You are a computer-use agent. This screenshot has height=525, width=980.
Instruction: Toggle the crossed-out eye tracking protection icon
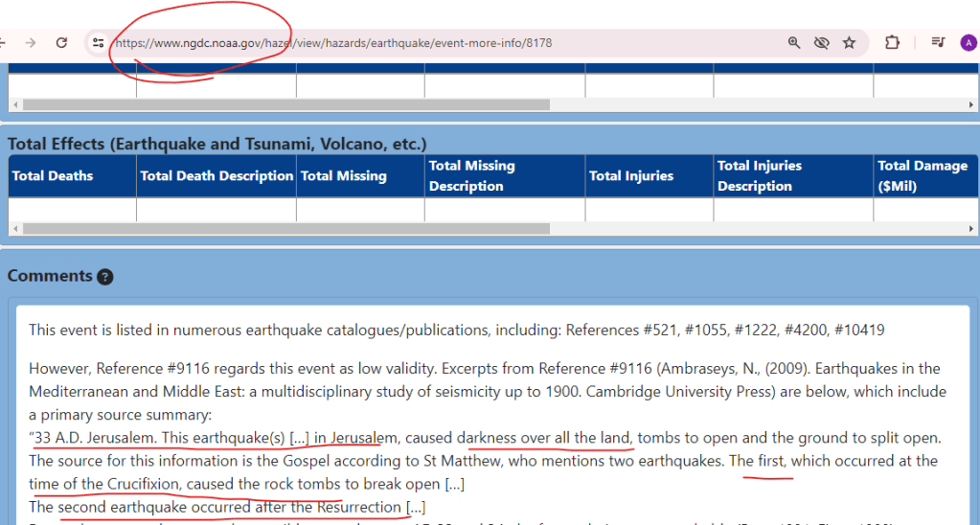click(821, 43)
